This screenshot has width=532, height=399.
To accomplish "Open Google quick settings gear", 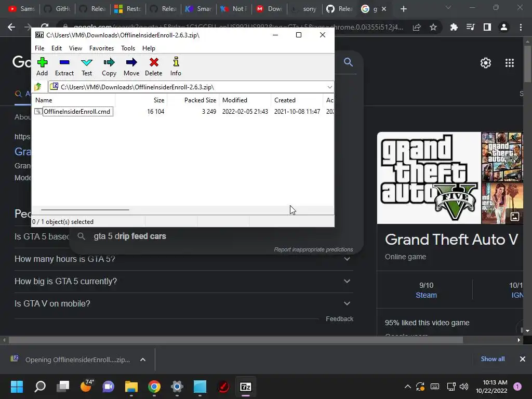I will click(486, 63).
